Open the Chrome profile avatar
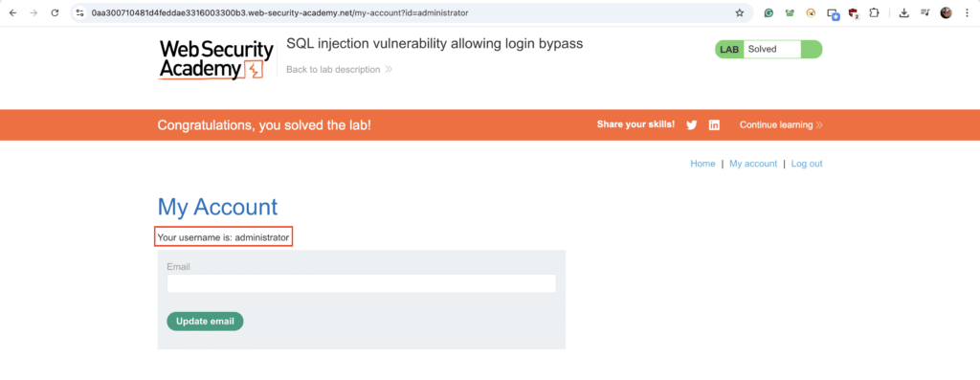 [x=947, y=12]
